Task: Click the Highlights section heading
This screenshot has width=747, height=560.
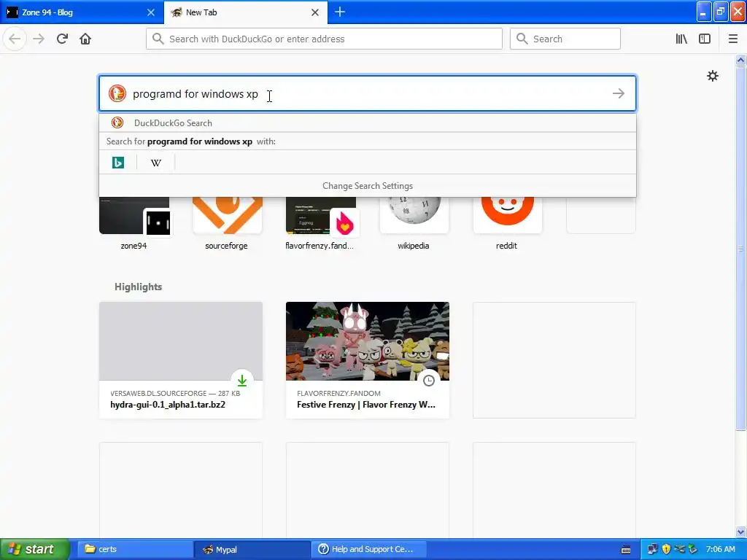Action: tap(138, 287)
